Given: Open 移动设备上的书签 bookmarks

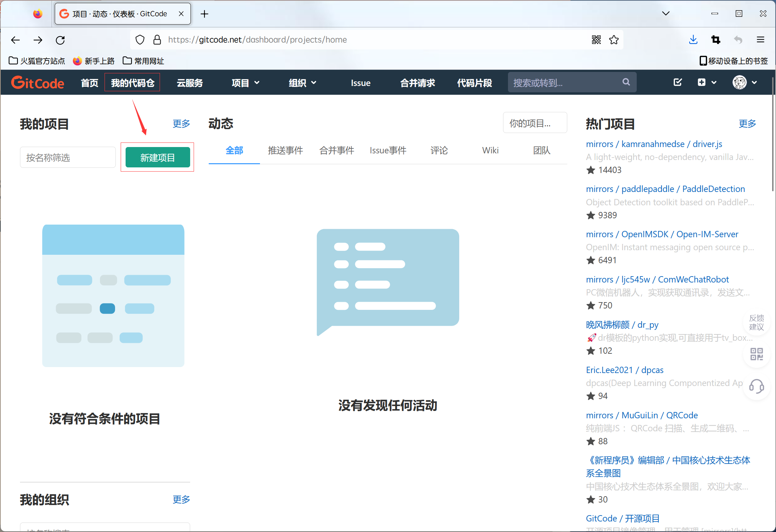Looking at the screenshot, I should [734, 61].
